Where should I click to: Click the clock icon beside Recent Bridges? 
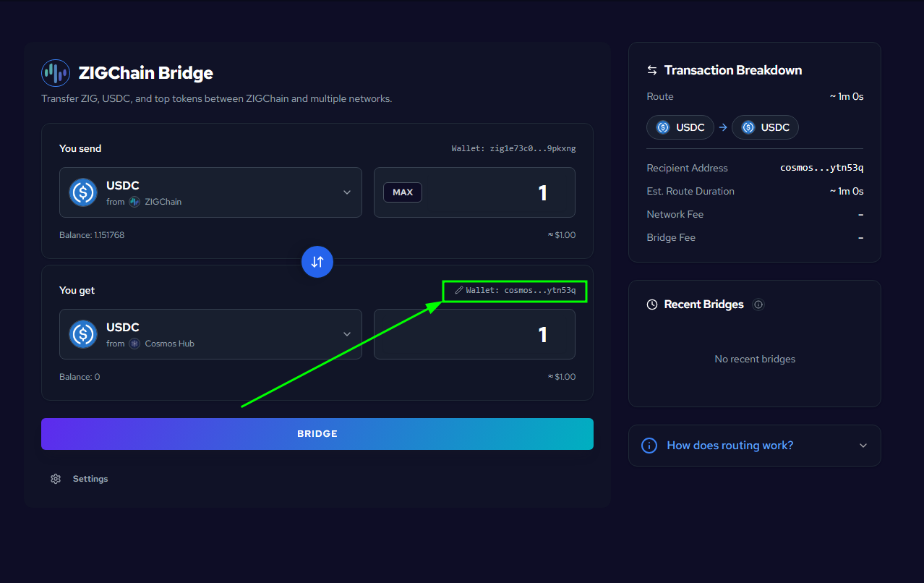tap(651, 304)
